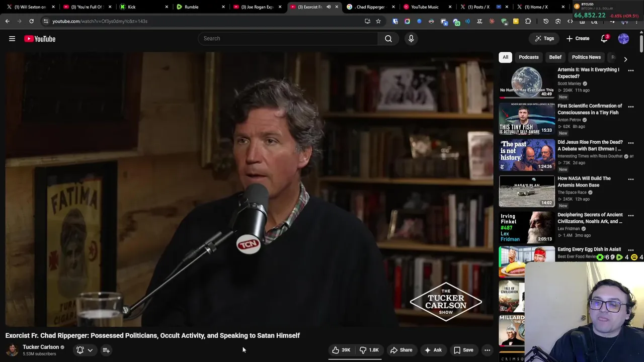The width and height of the screenshot is (644, 362).
Task: Open options for Did Jesus Rise video
Action: point(631,143)
